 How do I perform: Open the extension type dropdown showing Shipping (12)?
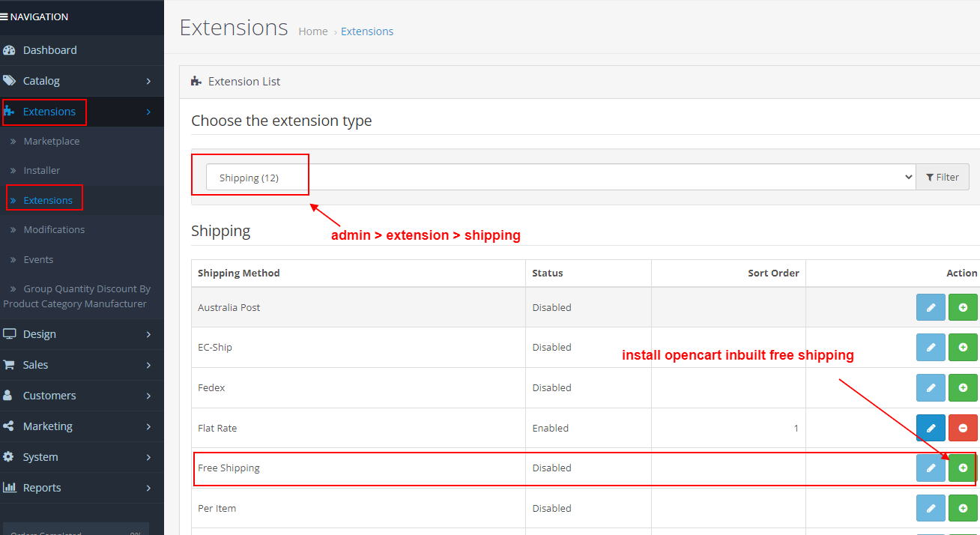554,177
